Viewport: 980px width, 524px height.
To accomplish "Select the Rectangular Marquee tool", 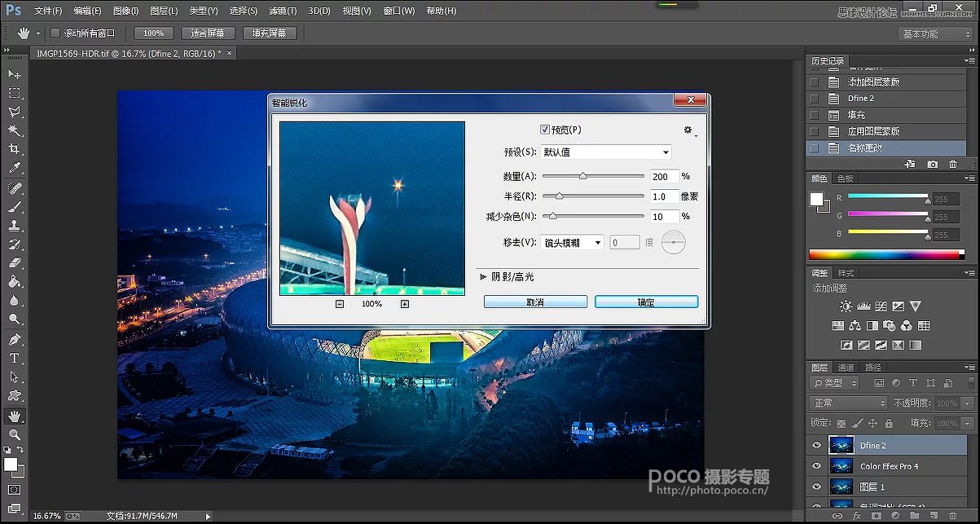I will (x=15, y=93).
